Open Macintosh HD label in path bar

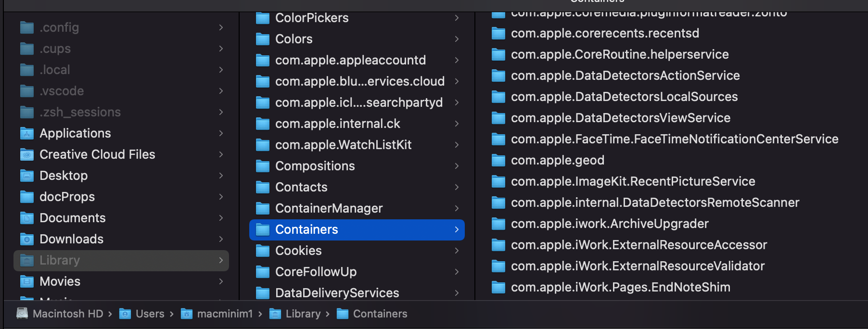click(68, 314)
